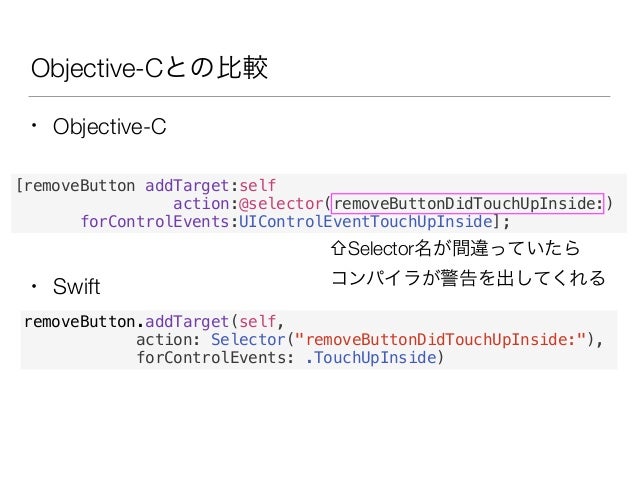Click 'action:' label in Swift code

pyautogui.click(x=168, y=339)
